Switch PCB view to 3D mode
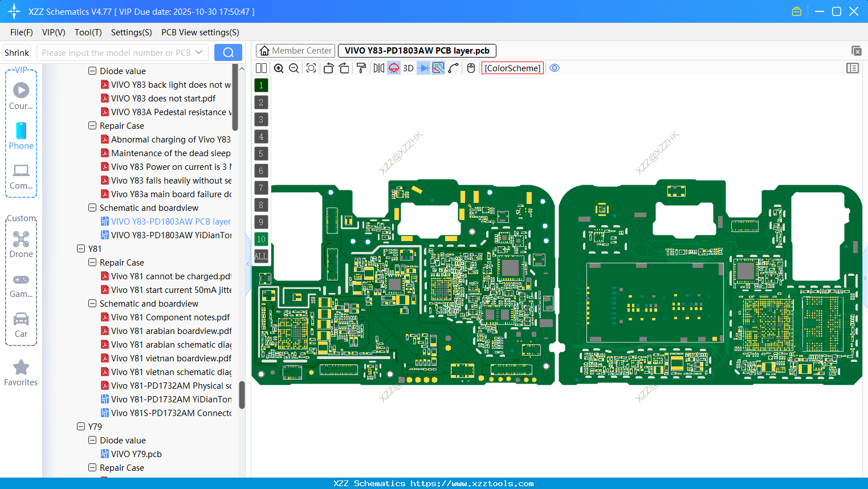 pyautogui.click(x=408, y=68)
